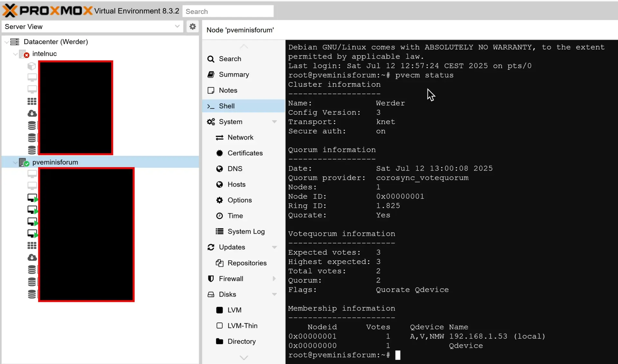Image resolution: width=618 pixels, height=364 pixels.
Task: Open the Hosts configuration icon
Action: (x=220, y=184)
